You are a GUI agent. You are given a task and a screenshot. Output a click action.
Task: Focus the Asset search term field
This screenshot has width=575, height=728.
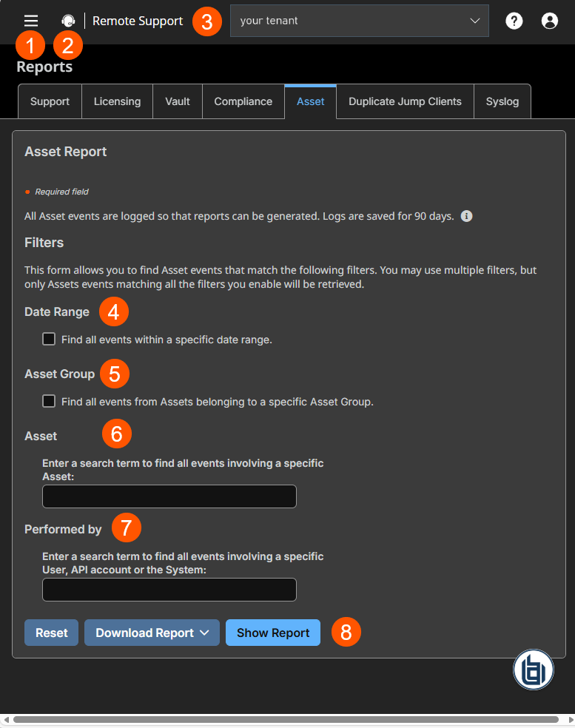pos(169,496)
